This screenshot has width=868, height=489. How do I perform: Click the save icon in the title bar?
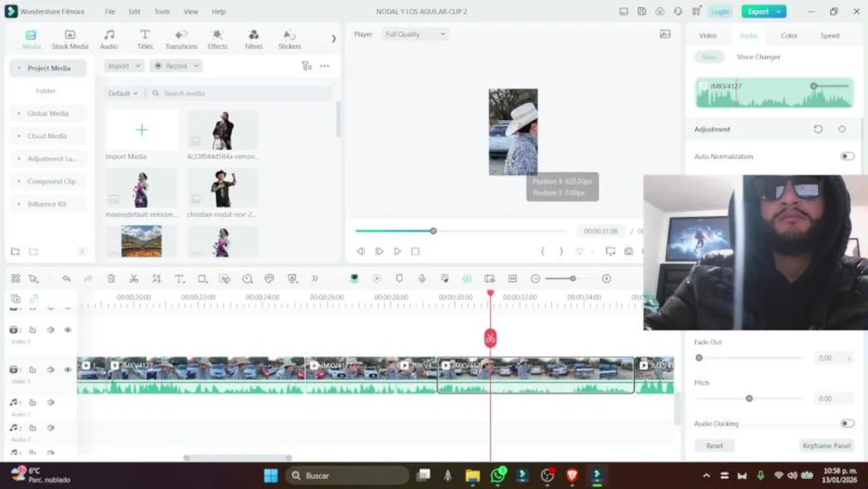point(642,12)
